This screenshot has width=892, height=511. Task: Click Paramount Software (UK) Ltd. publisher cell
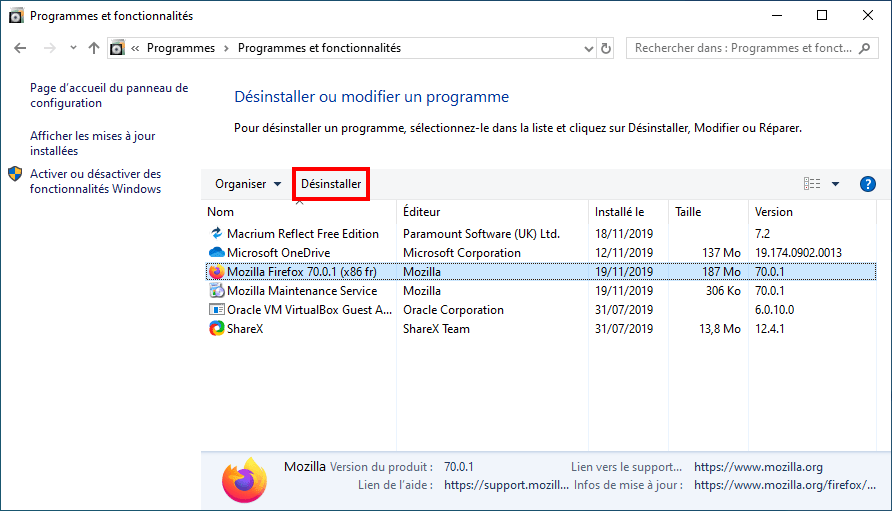click(x=481, y=234)
